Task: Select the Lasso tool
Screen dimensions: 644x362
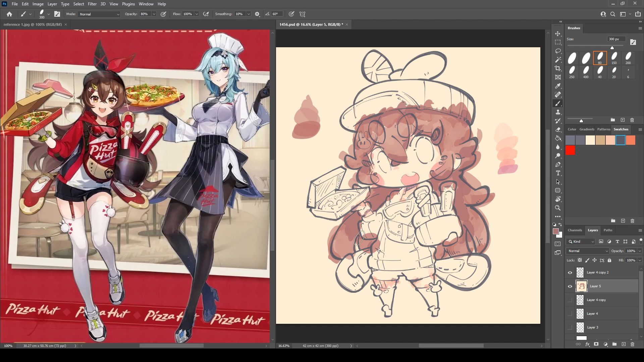Action: click(x=558, y=51)
